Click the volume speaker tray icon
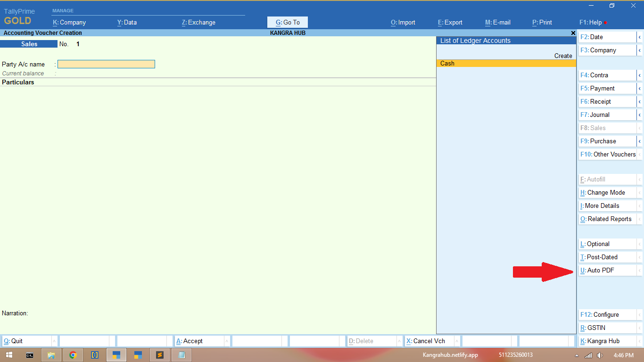This screenshot has width=644, height=362. click(600, 355)
